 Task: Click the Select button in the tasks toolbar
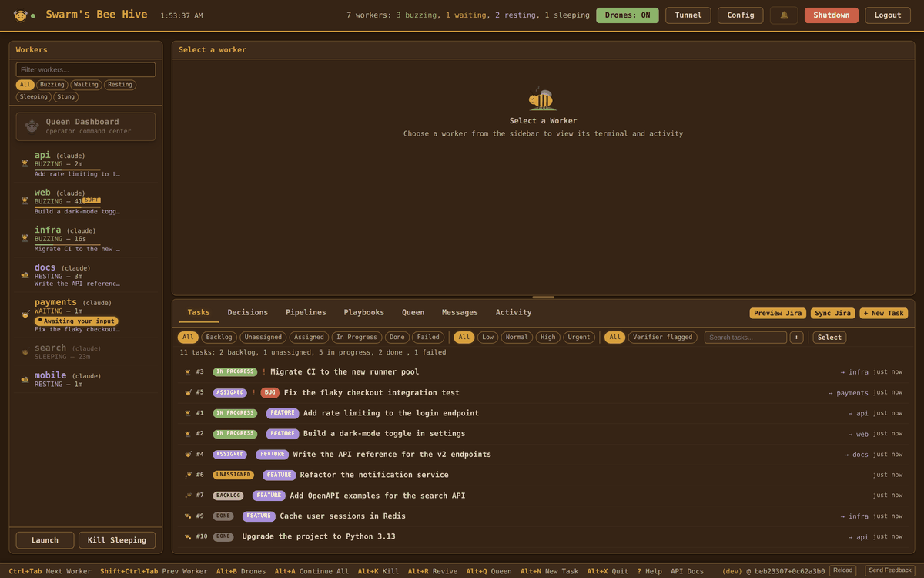(x=829, y=338)
